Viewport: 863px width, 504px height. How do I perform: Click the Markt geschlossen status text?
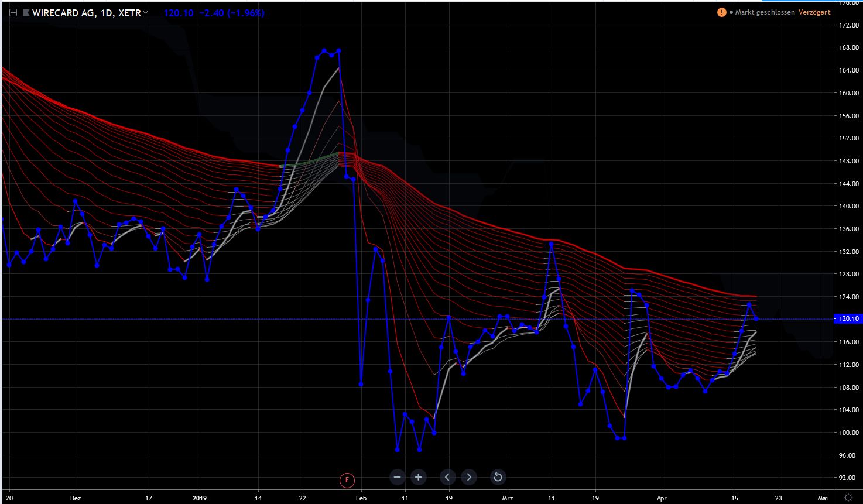(x=765, y=11)
